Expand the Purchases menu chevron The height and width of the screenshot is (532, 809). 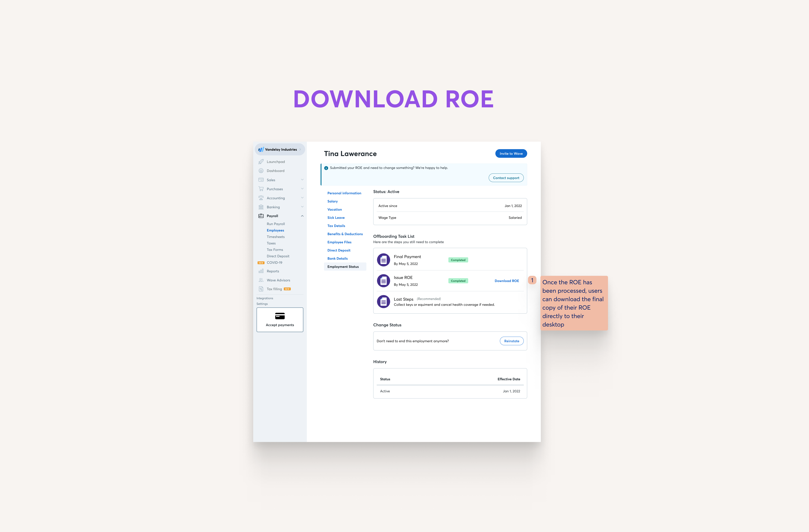click(x=302, y=189)
